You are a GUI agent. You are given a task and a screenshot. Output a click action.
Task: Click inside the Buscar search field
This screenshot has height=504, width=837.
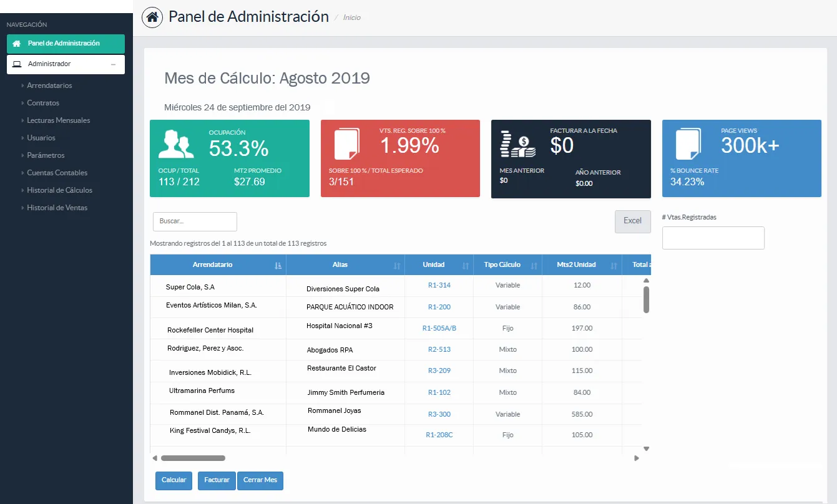(194, 221)
